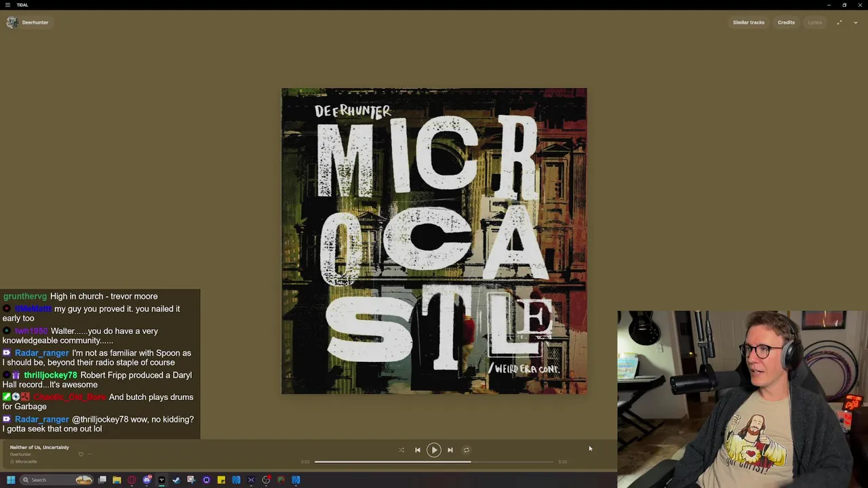The height and width of the screenshot is (488, 868).
Task: Open the Microcastle album link in player bar
Action: [x=26, y=462]
